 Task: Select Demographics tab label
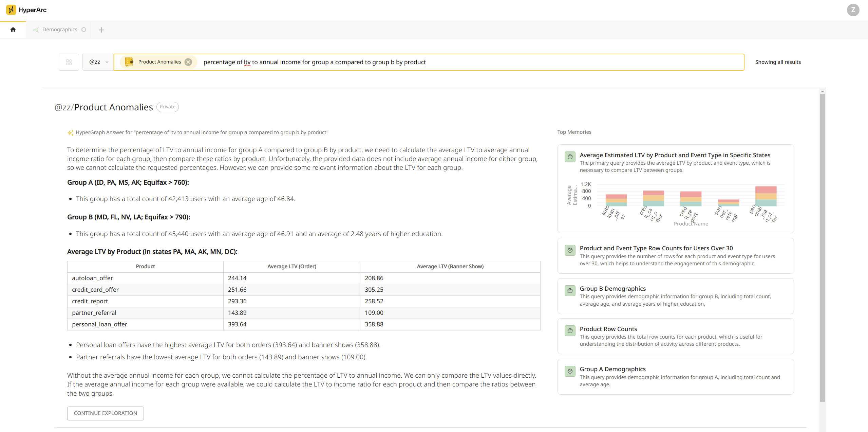click(x=60, y=30)
